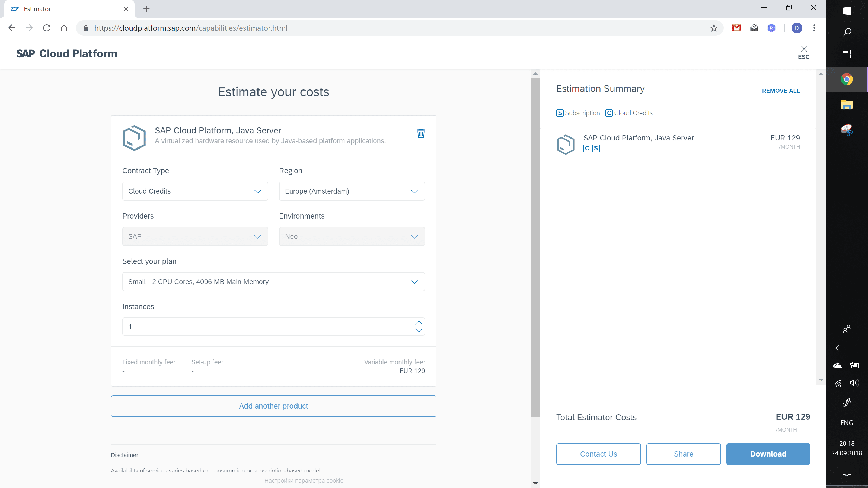Click the C badge under Java Server summary
The width and height of the screenshot is (868, 488).
coord(587,148)
